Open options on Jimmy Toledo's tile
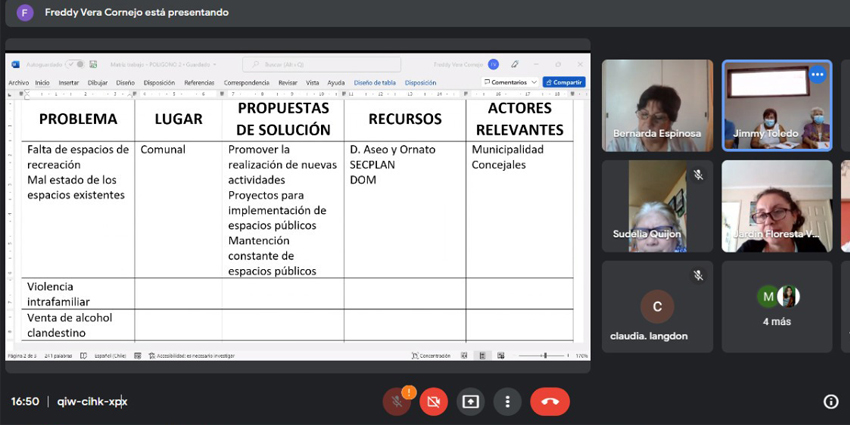This screenshot has width=850, height=425. click(817, 75)
